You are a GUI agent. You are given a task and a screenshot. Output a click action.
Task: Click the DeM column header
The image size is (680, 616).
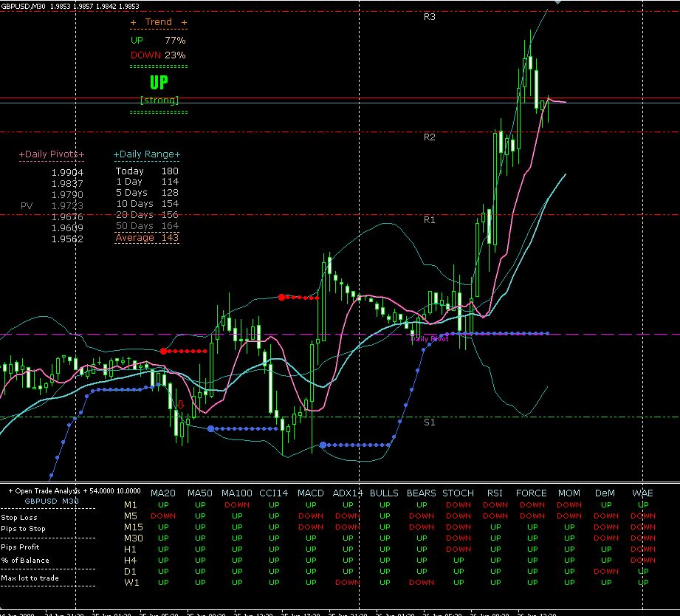pyautogui.click(x=605, y=493)
